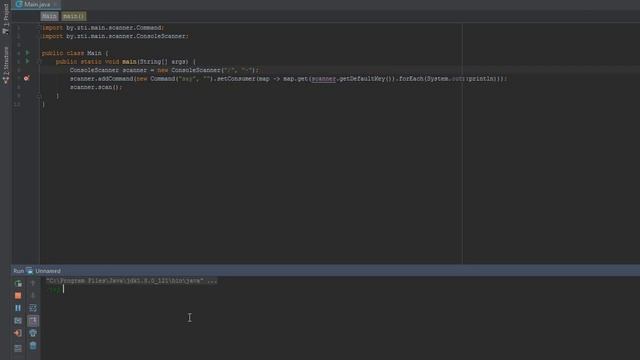Close the Main.java tab
Image resolution: width=640 pixels, height=360 pixels.
(56, 4)
